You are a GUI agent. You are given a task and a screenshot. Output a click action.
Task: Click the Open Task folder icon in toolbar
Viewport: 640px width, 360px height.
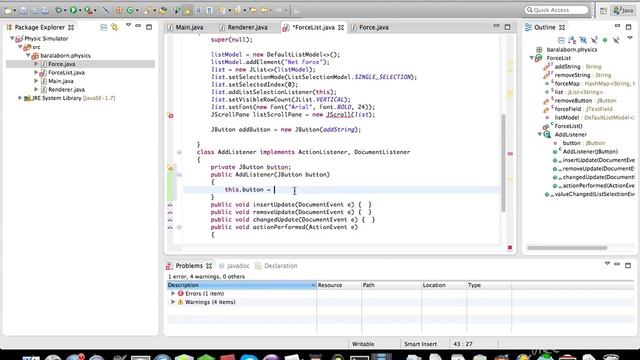pyautogui.click(x=163, y=10)
